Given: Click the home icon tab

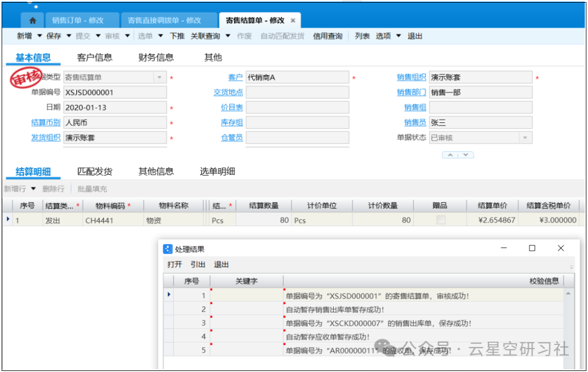Looking at the screenshot, I should coord(33,21).
